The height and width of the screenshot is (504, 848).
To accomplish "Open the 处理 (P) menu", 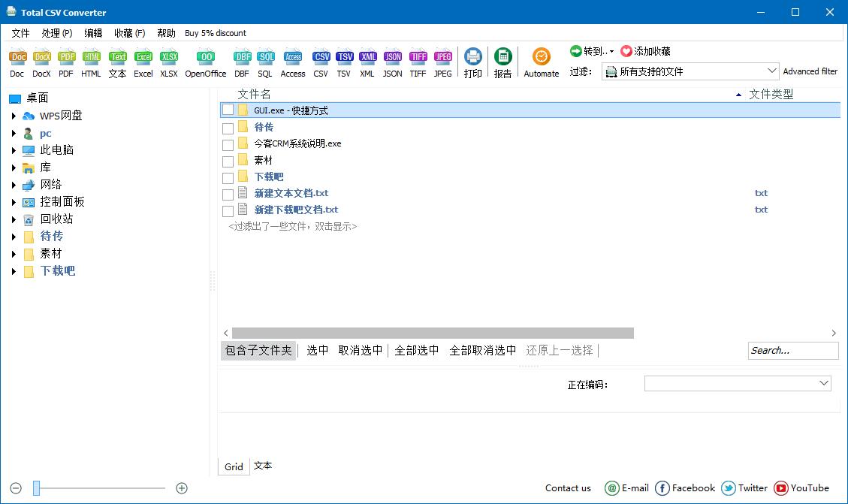I will pyautogui.click(x=57, y=33).
